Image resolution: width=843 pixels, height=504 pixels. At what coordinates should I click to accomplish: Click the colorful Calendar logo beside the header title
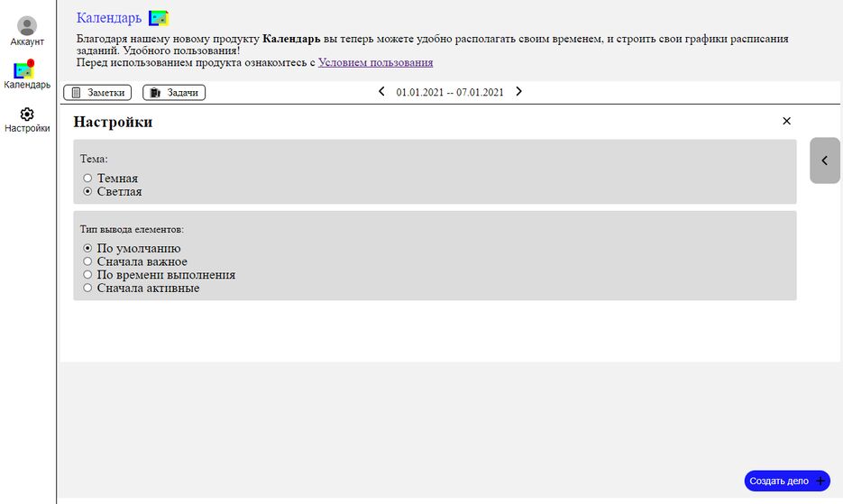158,18
